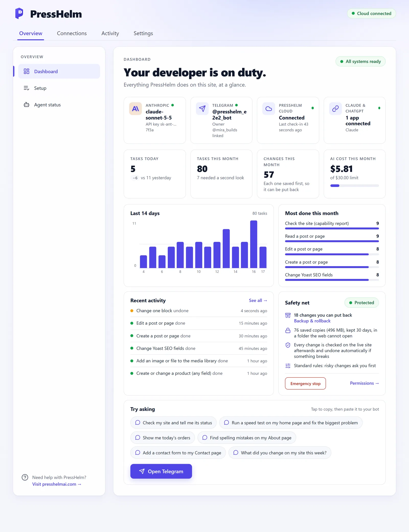
Task: Open the Activity tab
Action: tap(110, 33)
